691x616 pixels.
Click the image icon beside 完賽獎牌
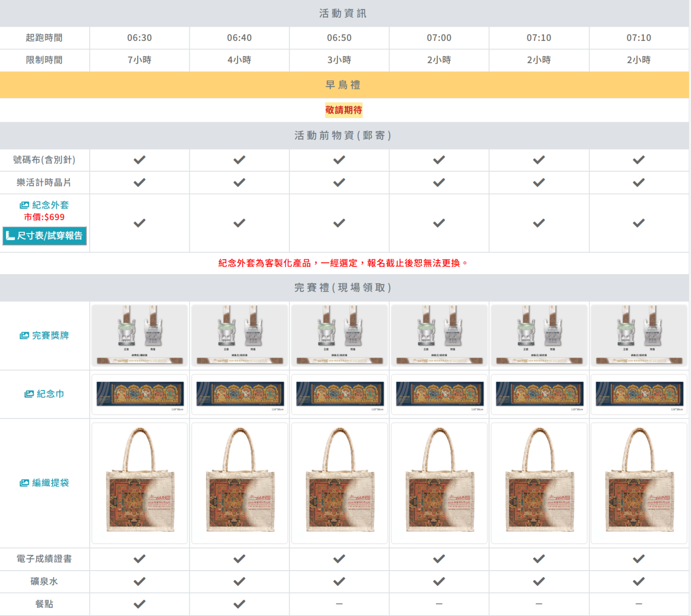point(24,335)
